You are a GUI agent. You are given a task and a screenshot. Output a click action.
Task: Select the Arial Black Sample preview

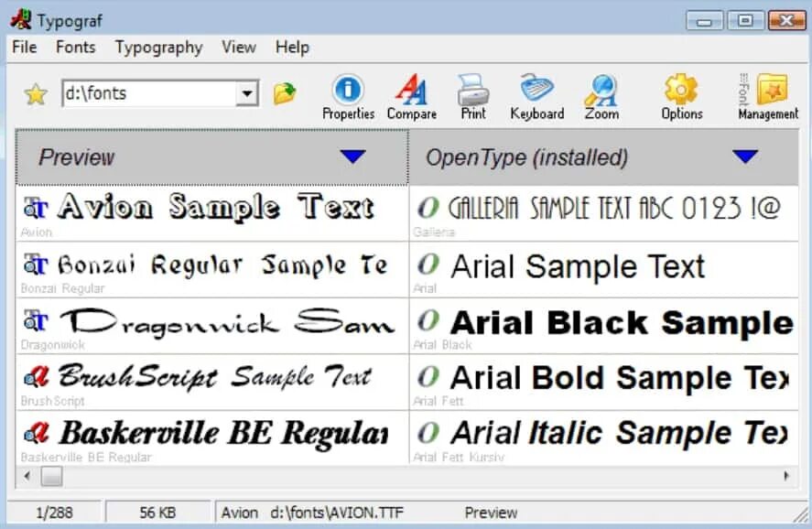(x=622, y=323)
